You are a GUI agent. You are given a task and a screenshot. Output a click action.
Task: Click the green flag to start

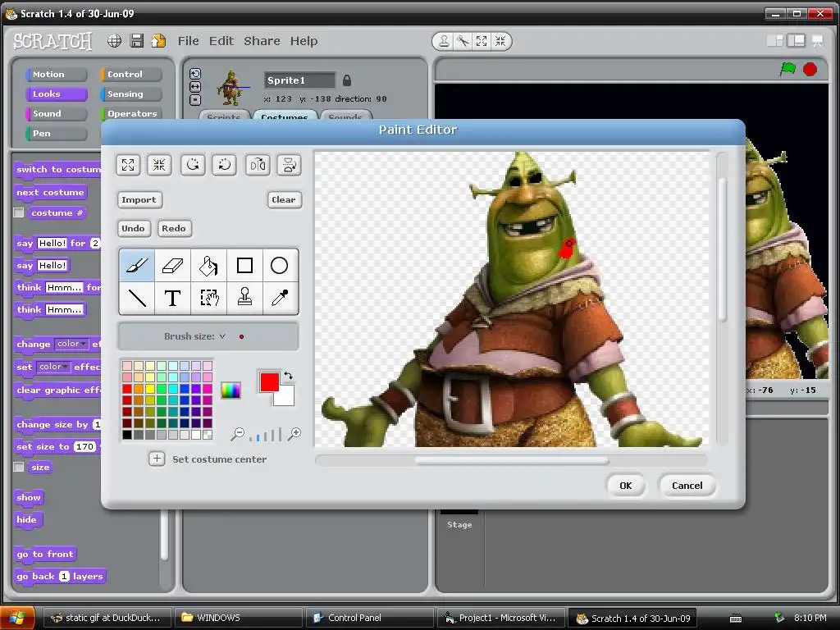pos(787,69)
